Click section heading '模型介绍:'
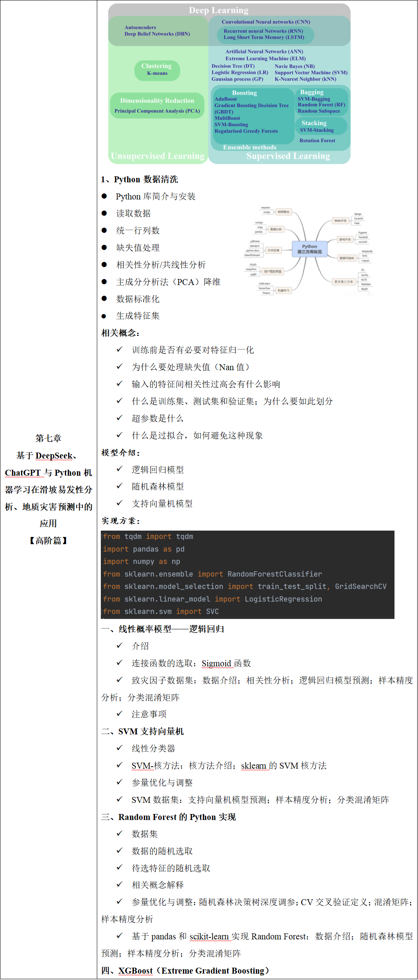418x980 pixels. pyautogui.click(x=120, y=453)
